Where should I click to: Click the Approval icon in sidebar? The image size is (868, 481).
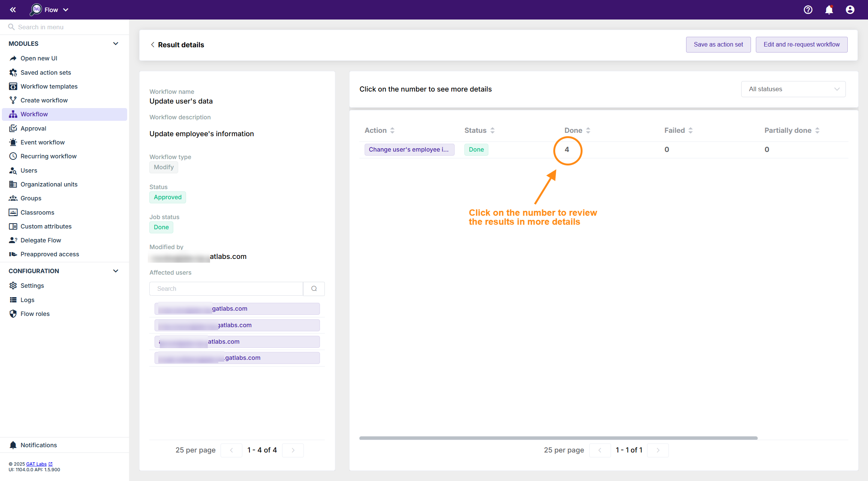[13, 128]
